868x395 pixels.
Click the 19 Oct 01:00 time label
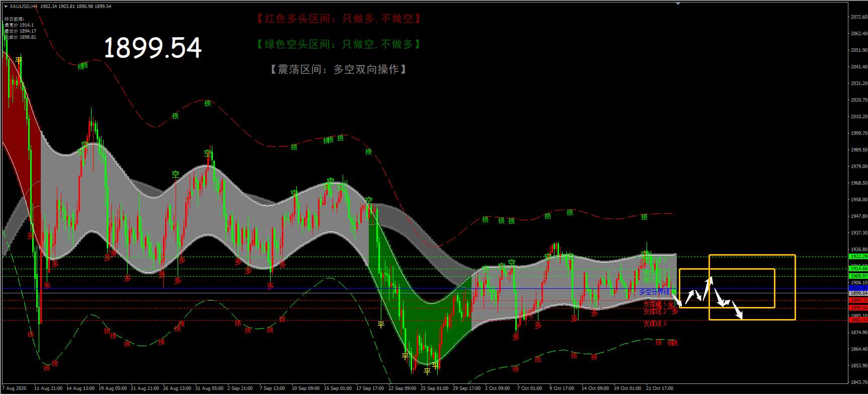pyautogui.click(x=628, y=388)
